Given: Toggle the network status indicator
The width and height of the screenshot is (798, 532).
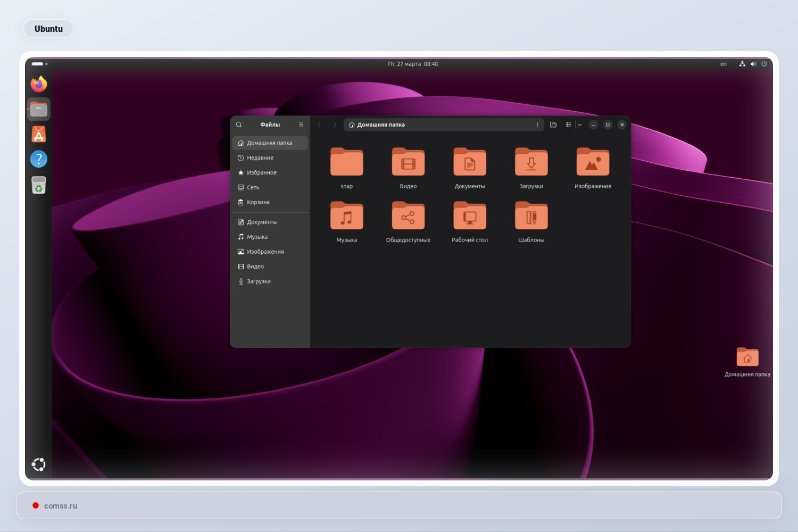Looking at the screenshot, I should [742, 63].
